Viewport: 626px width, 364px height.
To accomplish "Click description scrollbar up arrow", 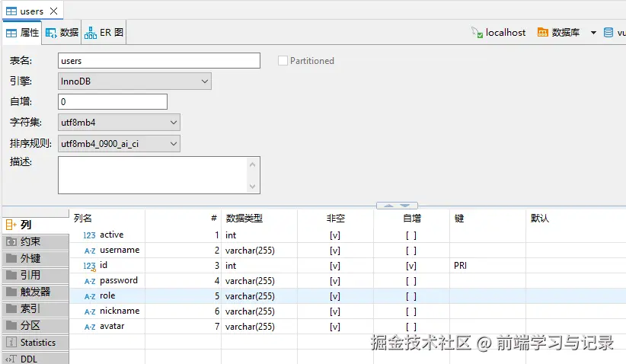I will [x=252, y=164].
